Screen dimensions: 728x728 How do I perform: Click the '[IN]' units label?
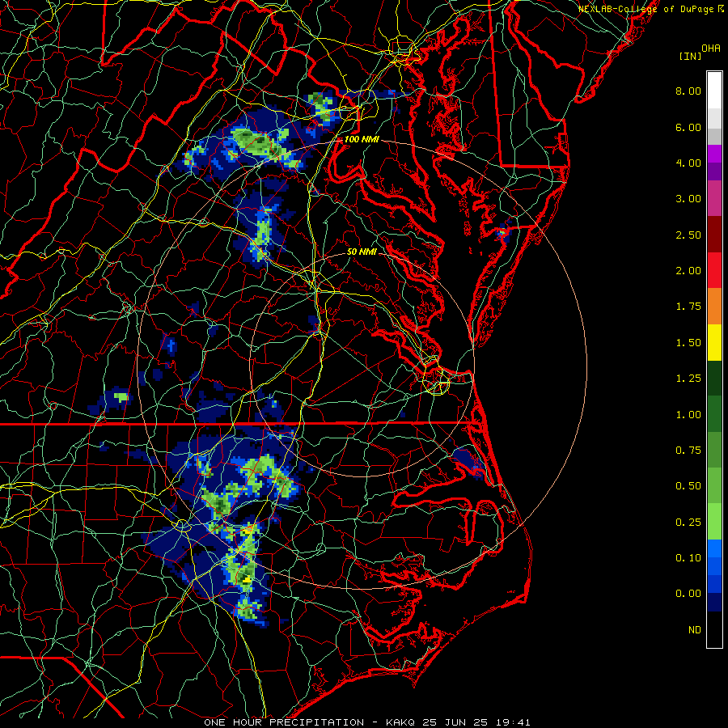[691, 56]
